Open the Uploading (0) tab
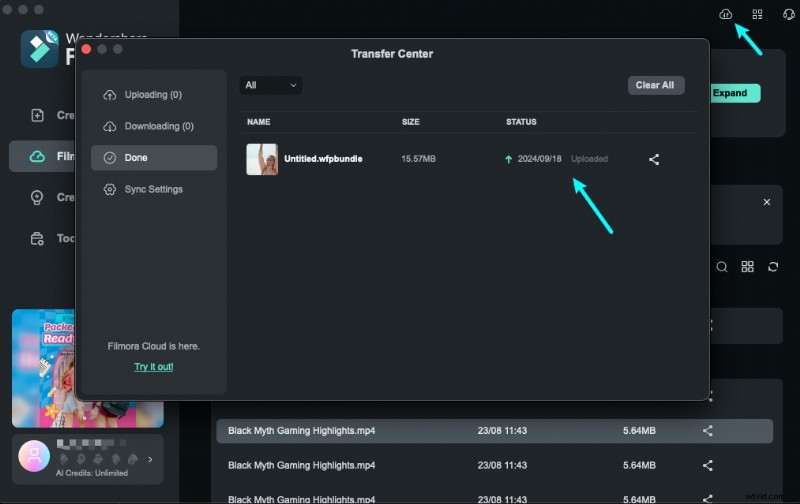This screenshot has height=504, width=800. [152, 95]
